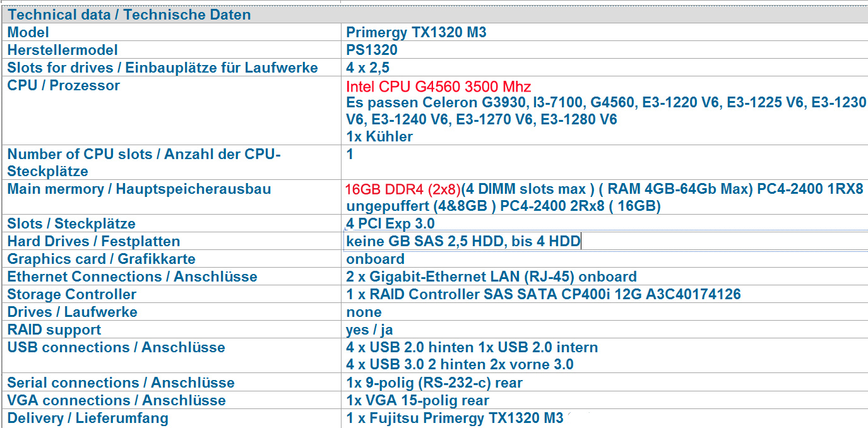The width and height of the screenshot is (868, 428).
Task: Click into the keine GB SAS HDD field
Action: (x=463, y=241)
